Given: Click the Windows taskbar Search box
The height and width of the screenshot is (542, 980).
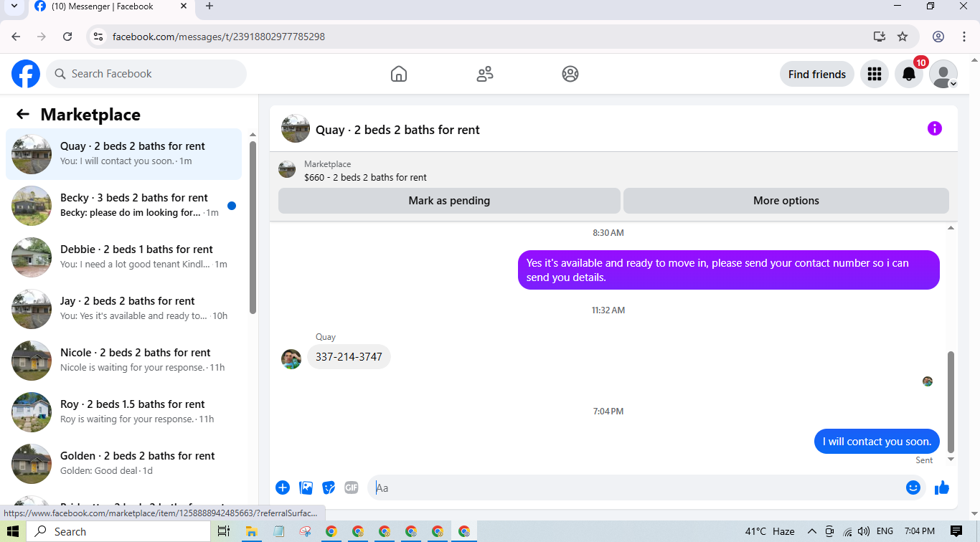Looking at the screenshot, I should (119, 531).
